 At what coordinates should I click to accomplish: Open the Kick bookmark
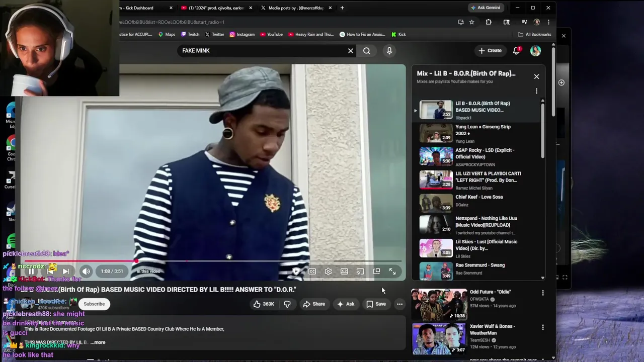[x=398, y=34]
